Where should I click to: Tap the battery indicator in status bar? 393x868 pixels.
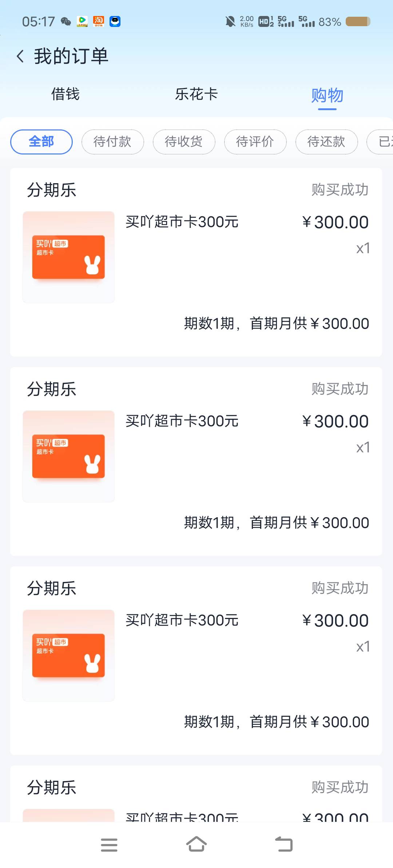tap(358, 22)
